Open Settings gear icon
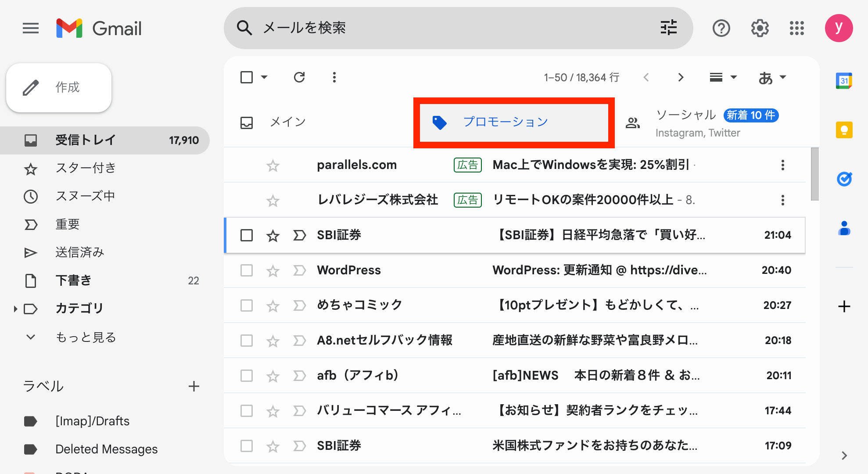 [760, 29]
